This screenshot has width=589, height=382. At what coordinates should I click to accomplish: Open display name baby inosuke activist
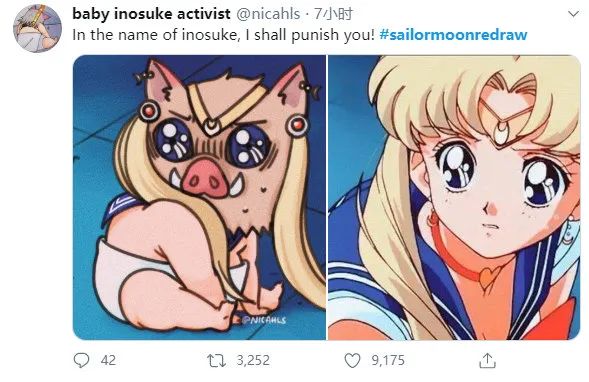click(151, 14)
